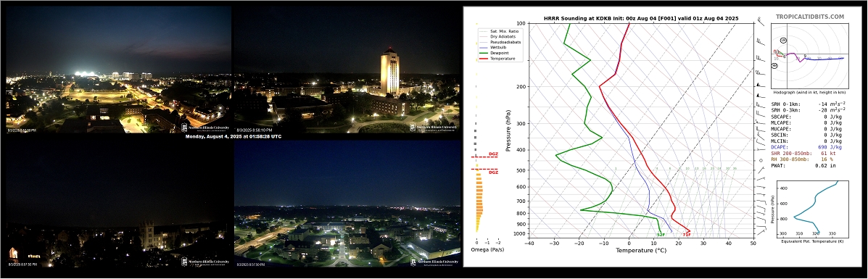Click the Dry Adiabats legend entry

(x=498, y=36)
